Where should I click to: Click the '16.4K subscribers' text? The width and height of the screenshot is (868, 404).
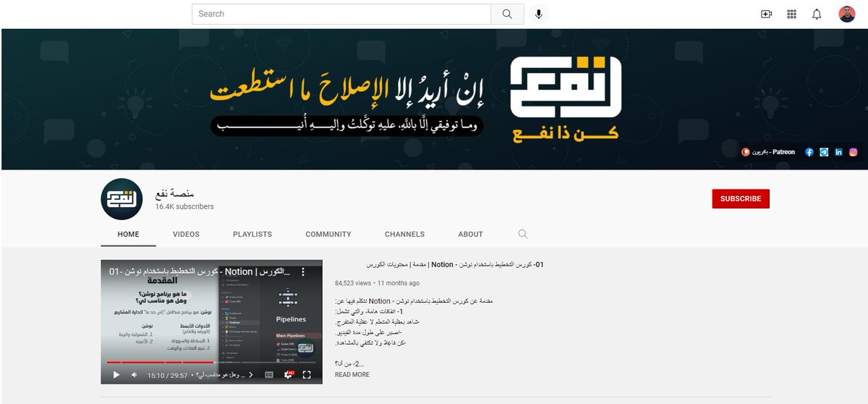[x=184, y=206]
